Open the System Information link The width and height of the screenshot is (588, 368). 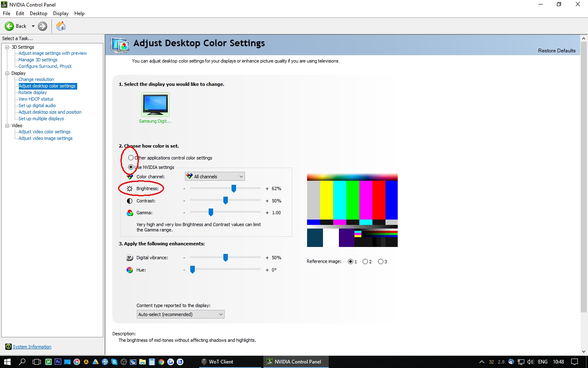[x=32, y=347]
